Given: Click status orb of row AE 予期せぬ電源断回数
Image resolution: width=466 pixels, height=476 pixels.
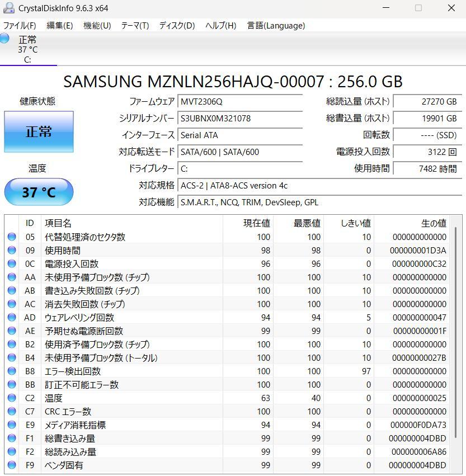Looking at the screenshot, I should (x=12, y=331).
